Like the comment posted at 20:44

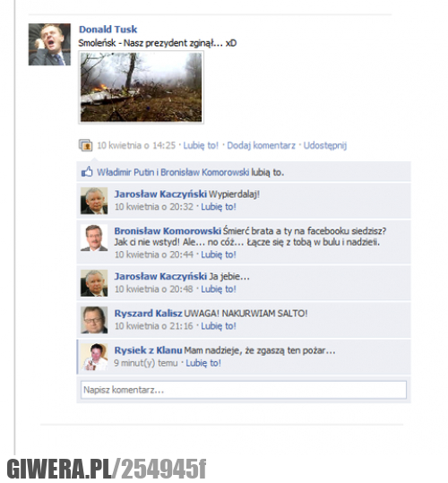[219, 254]
